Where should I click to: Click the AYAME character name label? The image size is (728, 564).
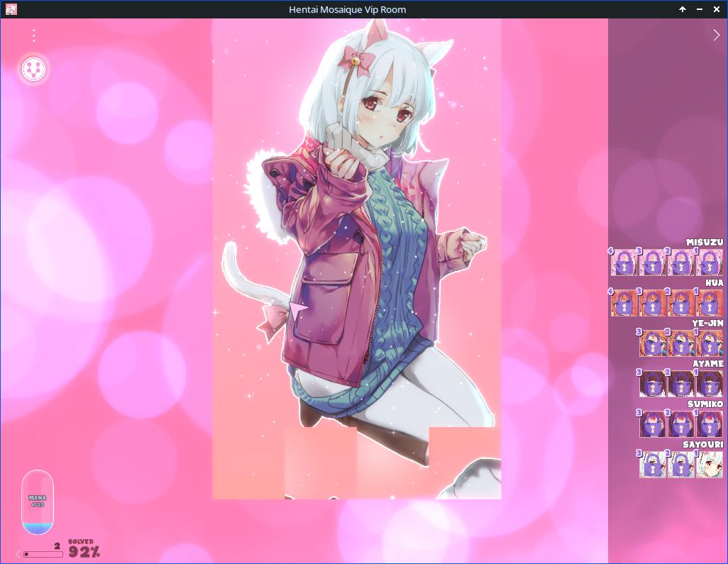click(708, 363)
